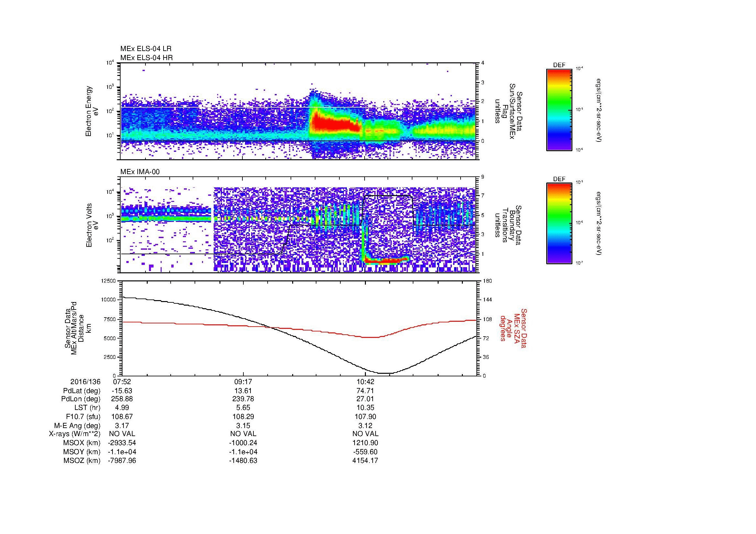The image size is (756, 534).
Task: Click PdLon value 239.78
Action: point(243,399)
